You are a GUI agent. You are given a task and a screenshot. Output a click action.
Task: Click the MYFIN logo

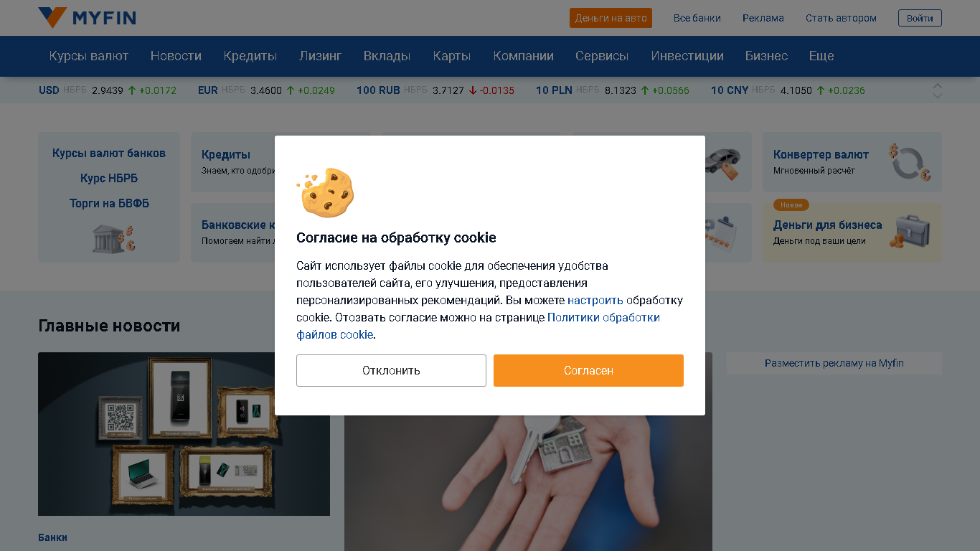pyautogui.click(x=87, y=18)
